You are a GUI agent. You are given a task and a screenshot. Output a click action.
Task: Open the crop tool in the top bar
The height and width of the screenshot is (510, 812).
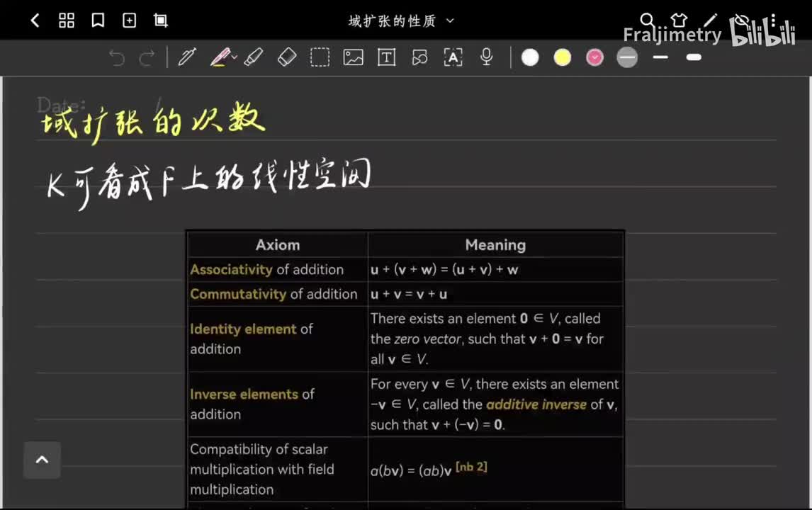click(x=161, y=21)
